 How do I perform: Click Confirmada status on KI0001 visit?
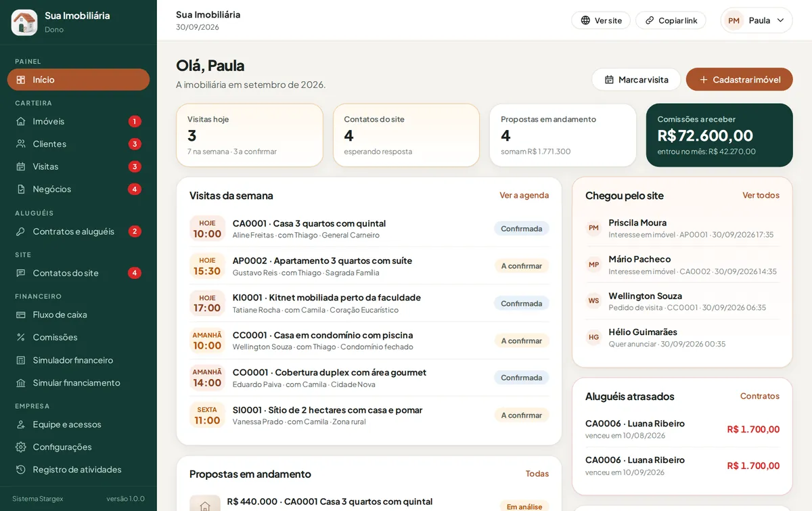[522, 303]
